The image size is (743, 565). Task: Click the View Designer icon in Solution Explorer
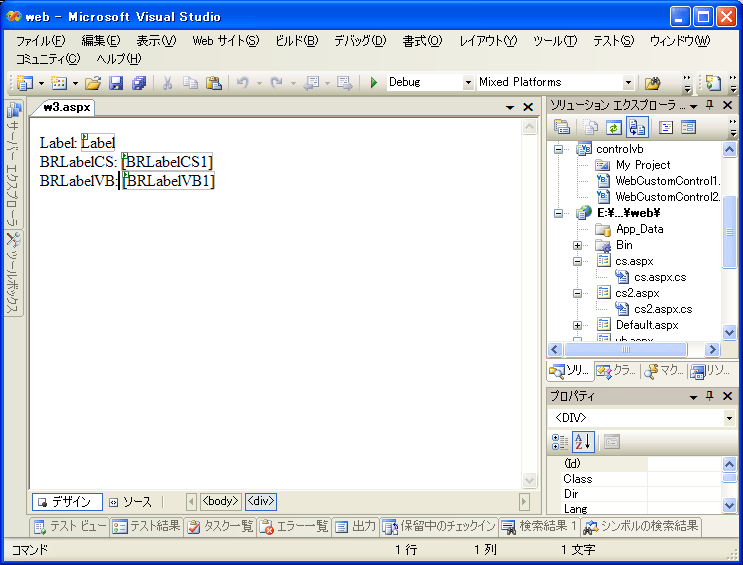[x=689, y=127]
